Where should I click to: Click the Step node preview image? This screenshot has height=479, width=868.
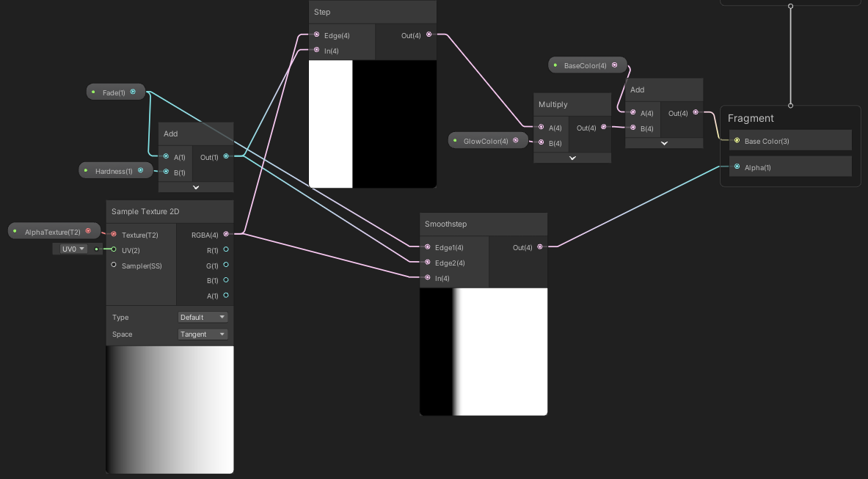tap(373, 124)
